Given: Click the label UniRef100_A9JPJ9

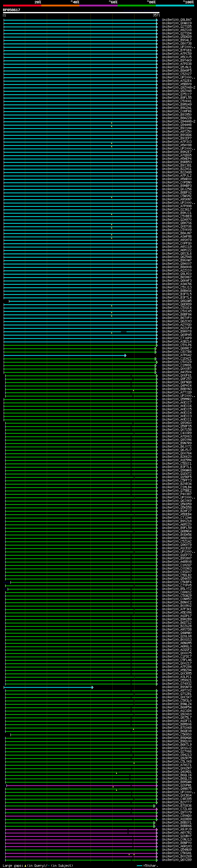Looking at the screenshot, I should click(x=177, y=830).
